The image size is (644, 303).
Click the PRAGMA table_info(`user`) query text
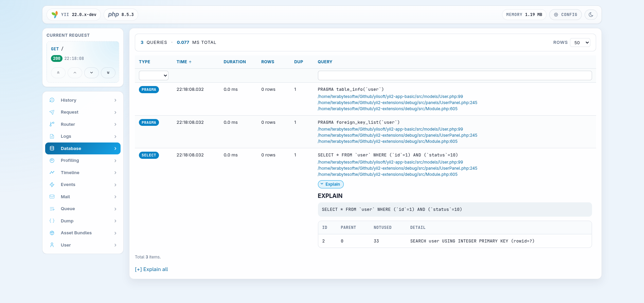click(x=351, y=89)
